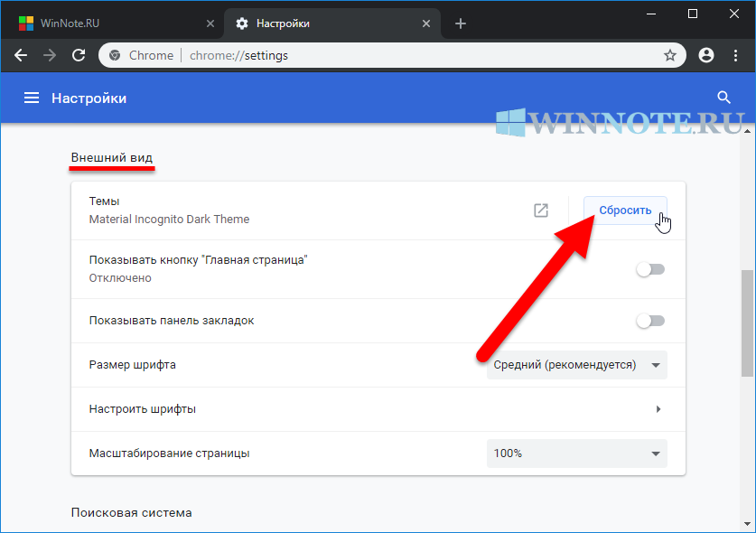Click the Внешний вид section heading

pos(112,158)
